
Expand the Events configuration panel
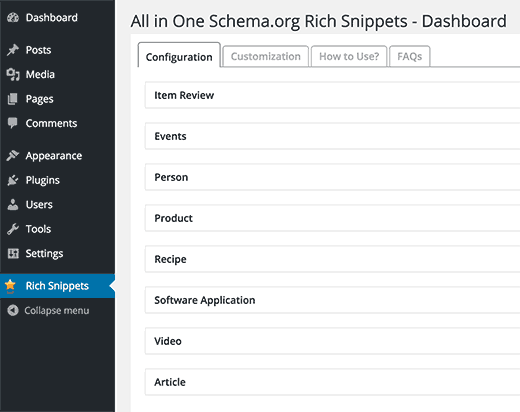332,136
